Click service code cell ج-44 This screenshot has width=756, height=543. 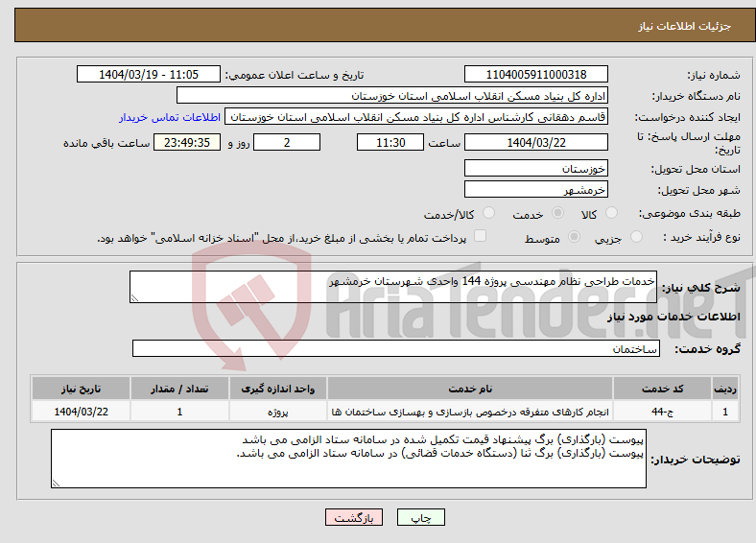tap(663, 412)
